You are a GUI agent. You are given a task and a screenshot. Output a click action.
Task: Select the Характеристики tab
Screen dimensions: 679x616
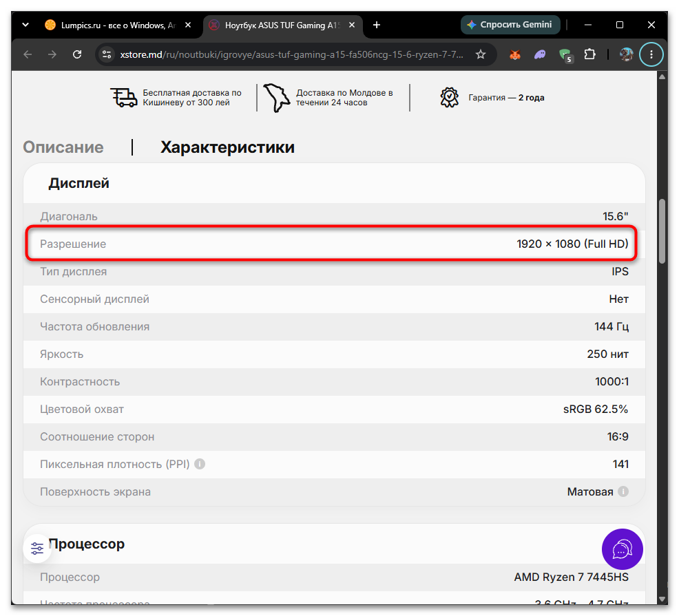(x=227, y=147)
